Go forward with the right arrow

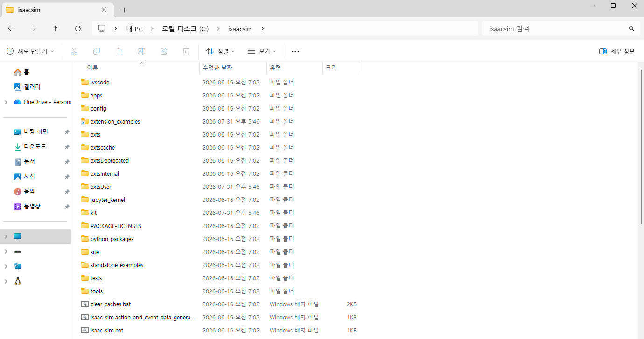tap(33, 28)
